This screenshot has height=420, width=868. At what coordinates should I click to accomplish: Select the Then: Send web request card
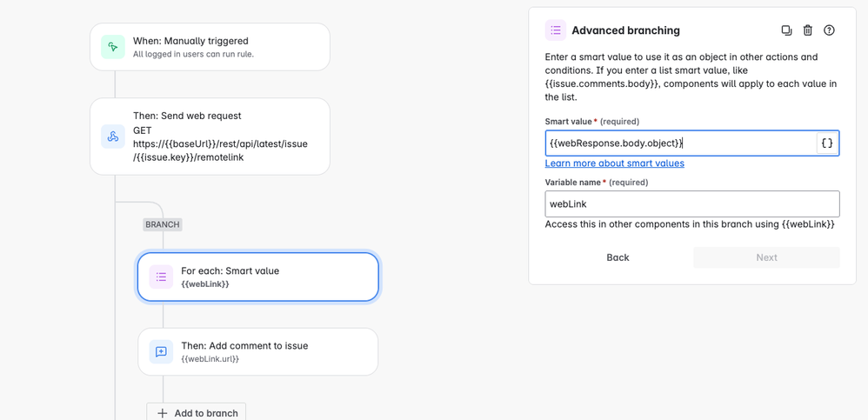(x=226, y=137)
